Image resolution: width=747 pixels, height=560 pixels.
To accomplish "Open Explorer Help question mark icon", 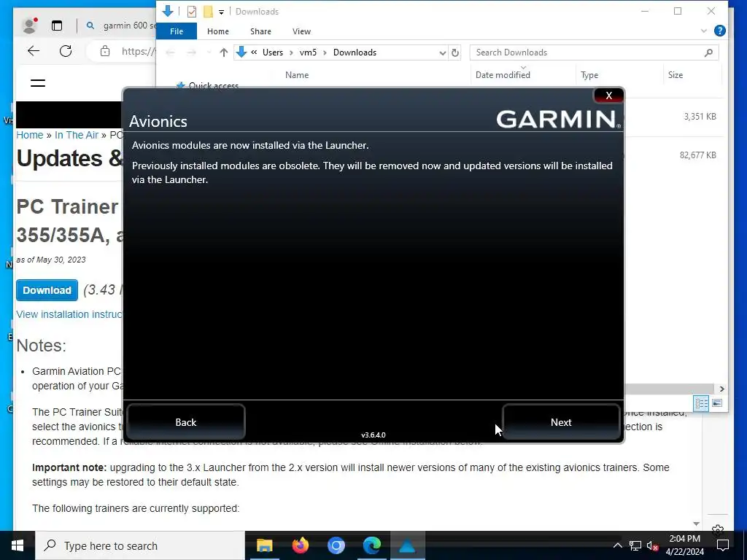I will 720,31.
